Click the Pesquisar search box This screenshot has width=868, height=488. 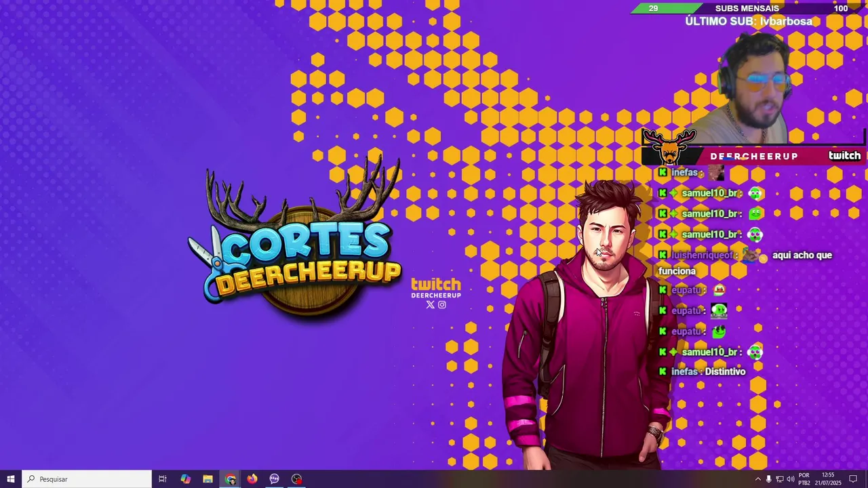point(86,479)
